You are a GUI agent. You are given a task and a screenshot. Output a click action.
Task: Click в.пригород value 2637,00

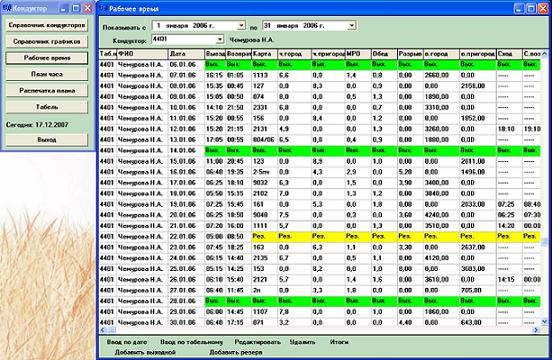click(478, 247)
